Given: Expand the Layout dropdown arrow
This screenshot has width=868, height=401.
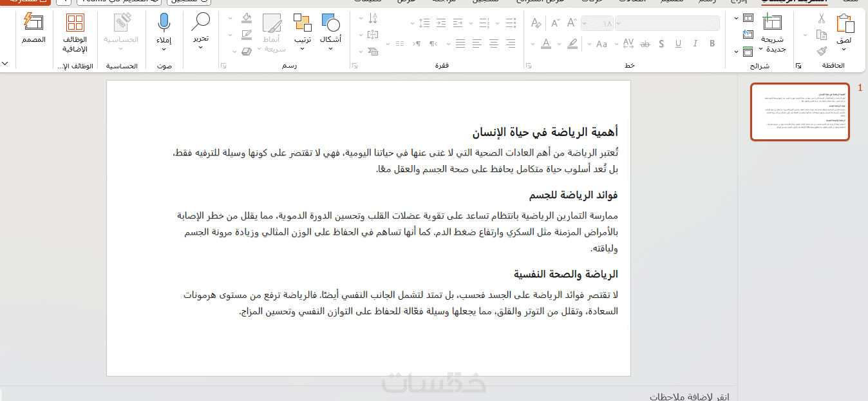Looking at the screenshot, I should 737,18.
